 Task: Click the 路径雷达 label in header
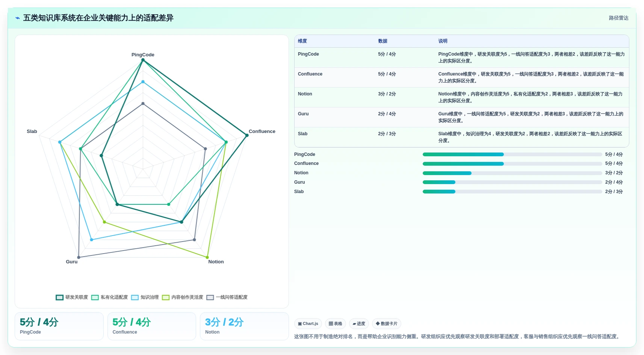pos(618,18)
